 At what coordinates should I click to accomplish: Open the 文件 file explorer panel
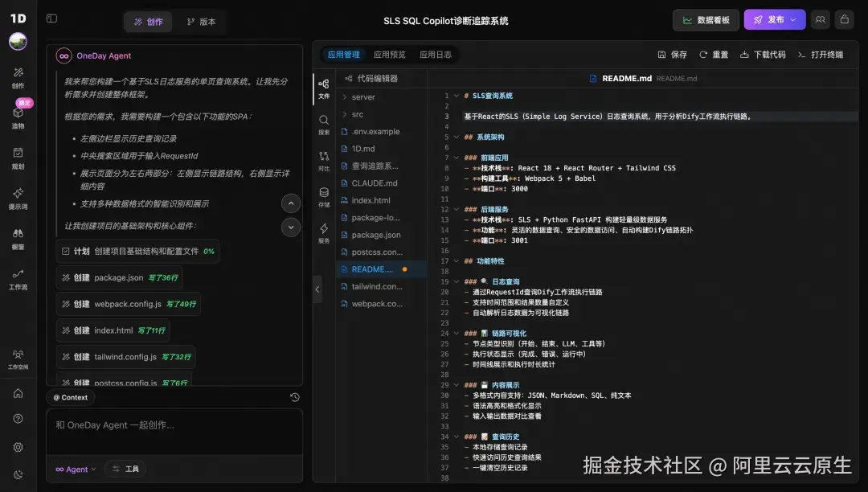click(323, 87)
